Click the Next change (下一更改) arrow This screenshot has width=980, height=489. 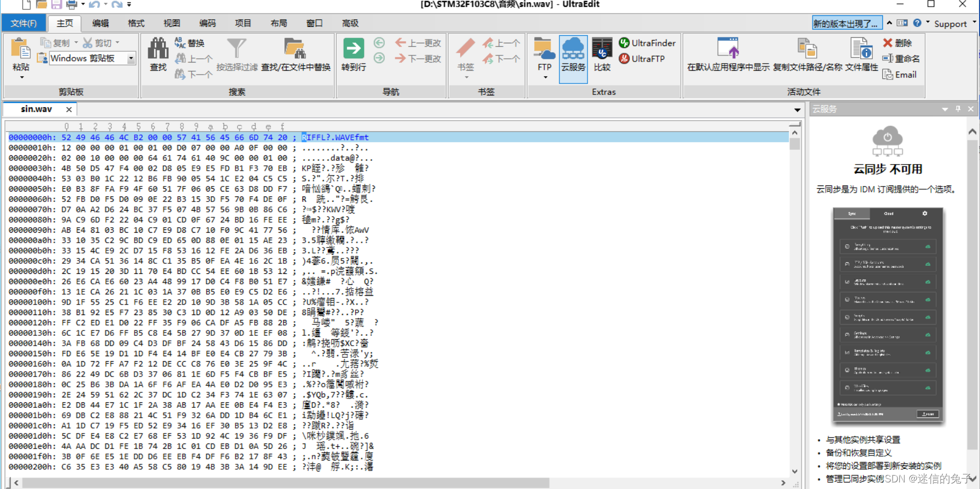pos(401,58)
